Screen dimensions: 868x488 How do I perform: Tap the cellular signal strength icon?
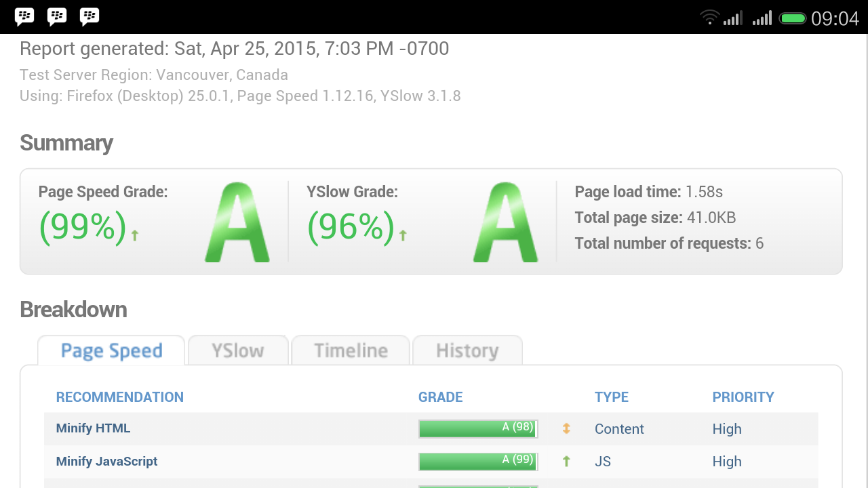coord(734,18)
